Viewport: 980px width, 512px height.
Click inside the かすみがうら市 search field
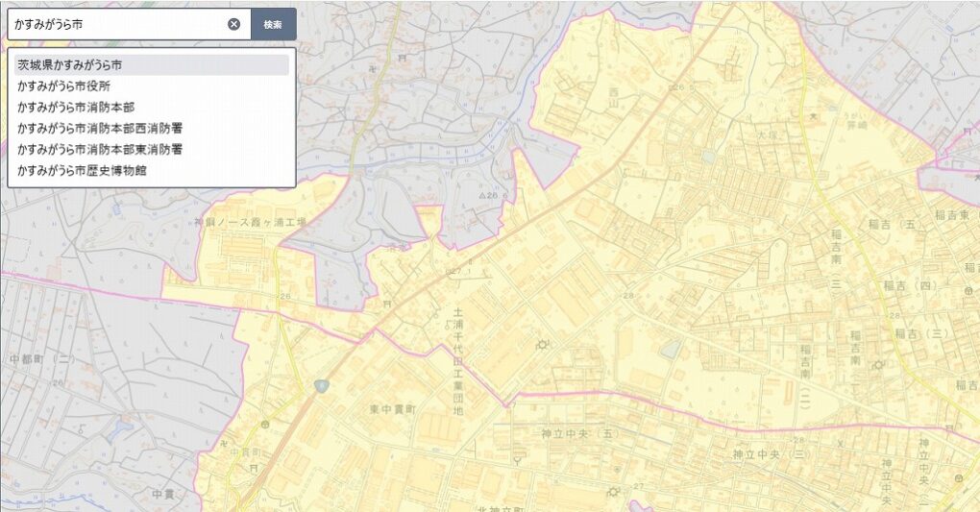point(115,24)
